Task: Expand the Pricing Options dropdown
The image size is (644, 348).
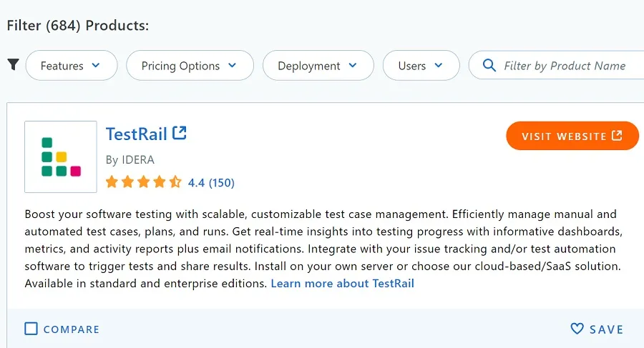Action: [x=190, y=66]
